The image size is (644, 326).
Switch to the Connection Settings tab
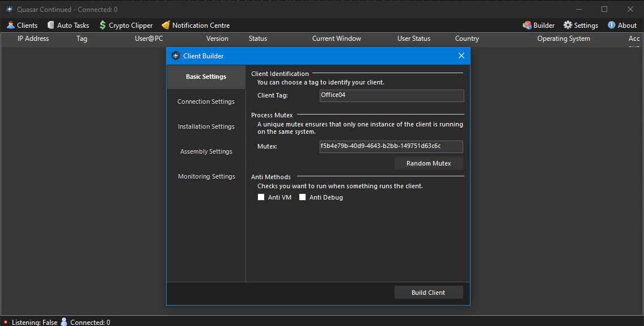pyautogui.click(x=206, y=101)
